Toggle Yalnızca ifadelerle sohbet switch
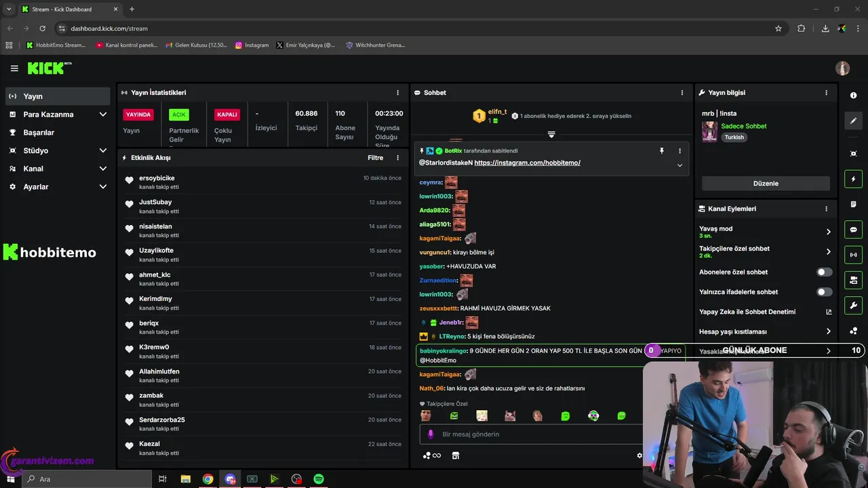 pos(824,292)
